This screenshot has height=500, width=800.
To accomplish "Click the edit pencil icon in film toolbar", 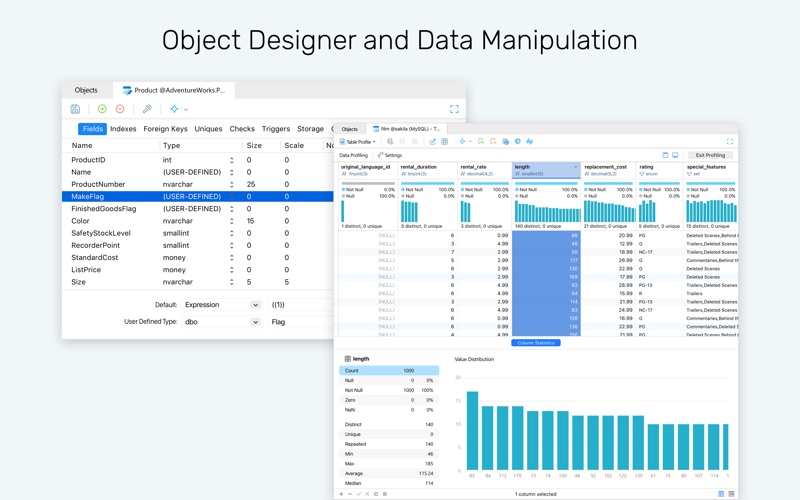I will pyautogui.click(x=433, y=141).
